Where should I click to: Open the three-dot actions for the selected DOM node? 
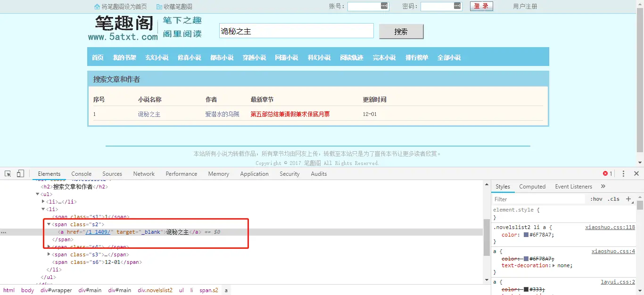pyautogui.click(x=4, y=232)
